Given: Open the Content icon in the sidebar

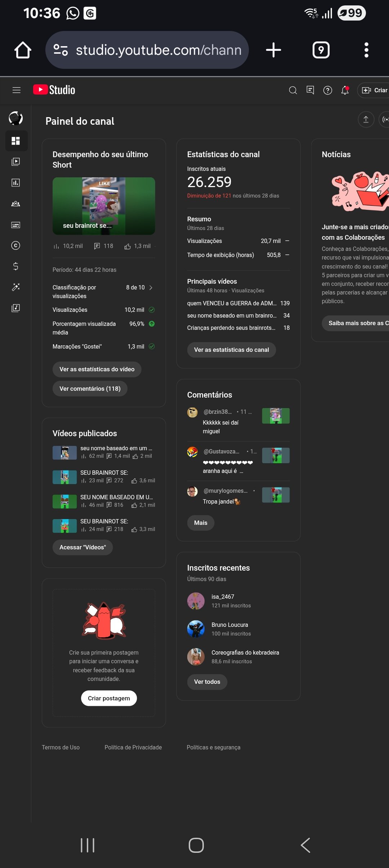Looking at the screenshot, I should tap(15, 161).
